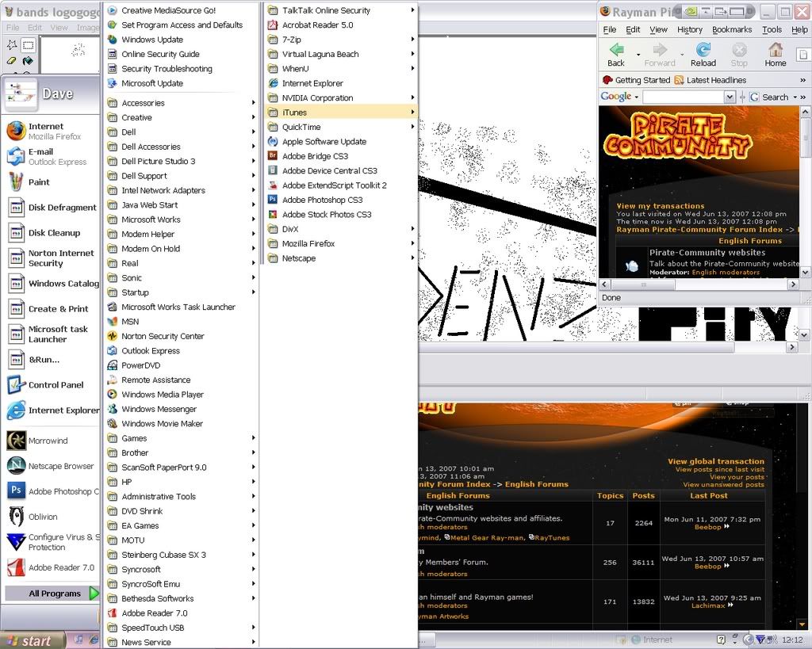
Task: Click the Firefox horizontal scrollbar thumb
Action: tap(644, 284)
